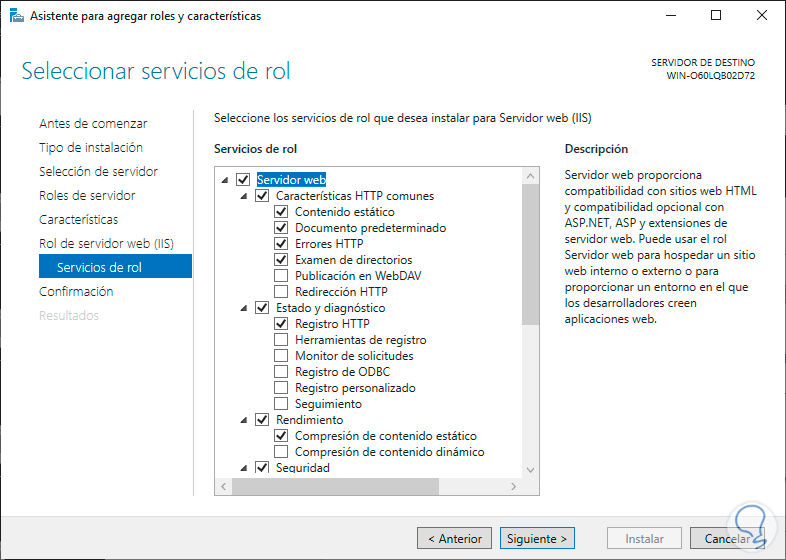Select Herramientas de registro label

tap(360, 340)
